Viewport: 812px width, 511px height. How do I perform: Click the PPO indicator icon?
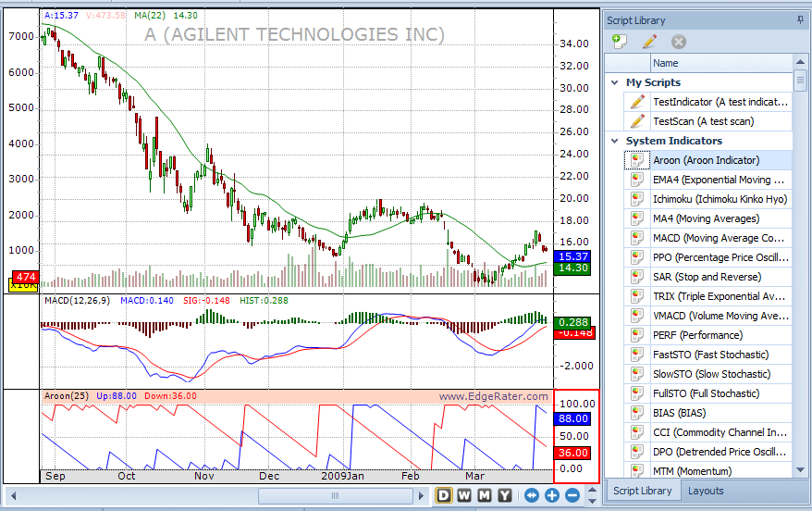[637, 257]
